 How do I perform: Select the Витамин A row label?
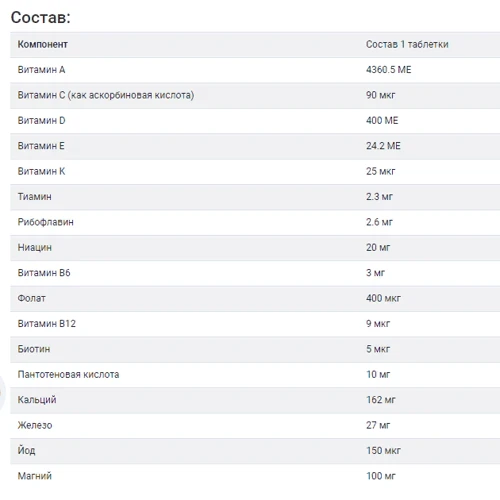[x=41, y=70]
